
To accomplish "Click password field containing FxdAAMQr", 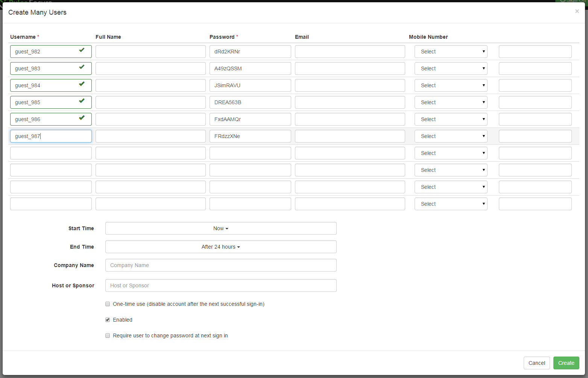I will point(250,119).
